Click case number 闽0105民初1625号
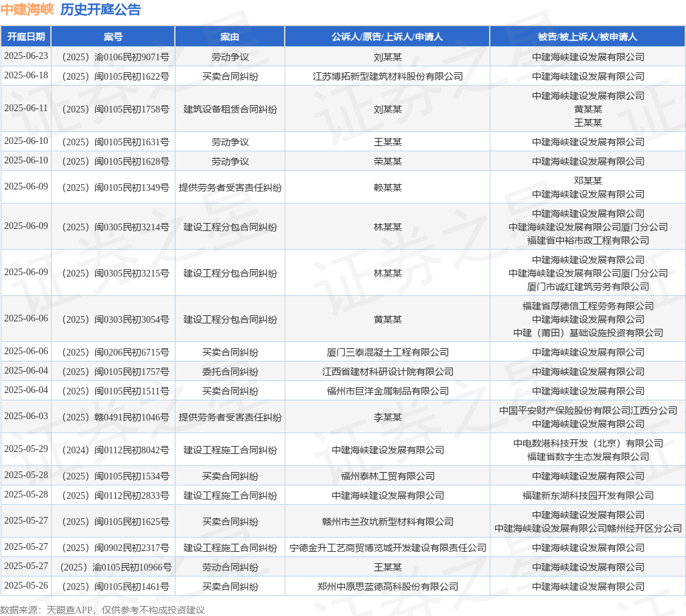 point(115,521)
